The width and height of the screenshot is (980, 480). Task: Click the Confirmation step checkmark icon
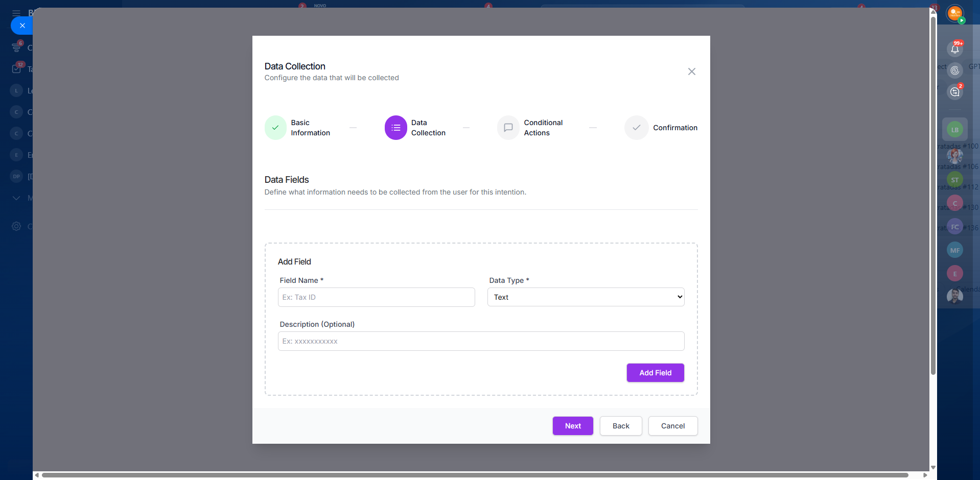click(636, 128)
